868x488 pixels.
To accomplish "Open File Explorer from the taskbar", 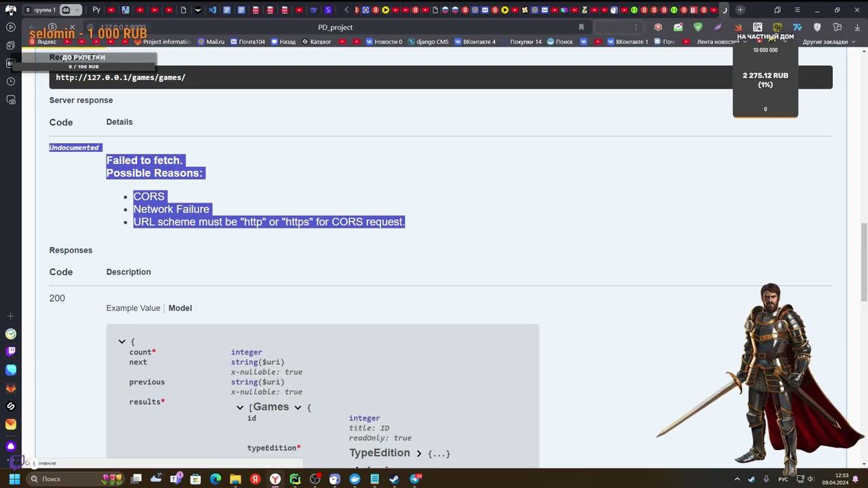I will (x=235, y=479).
